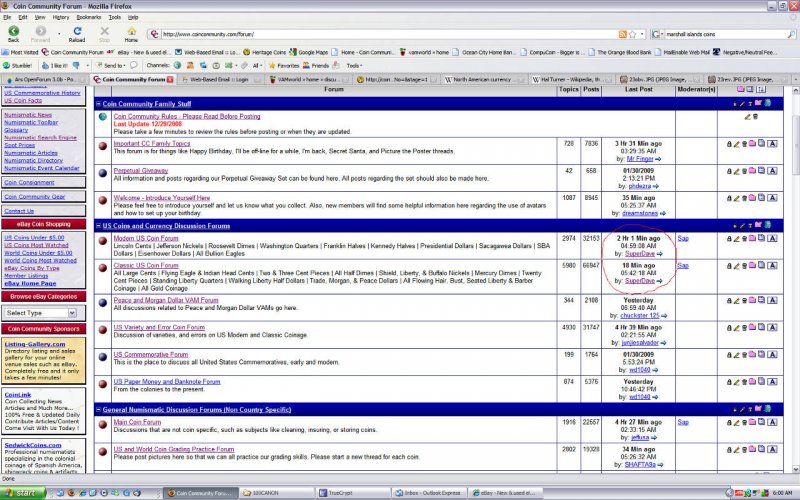800x500 pixels.
Task: Open the Windows Start button
Action: click(x=23, y=493)
